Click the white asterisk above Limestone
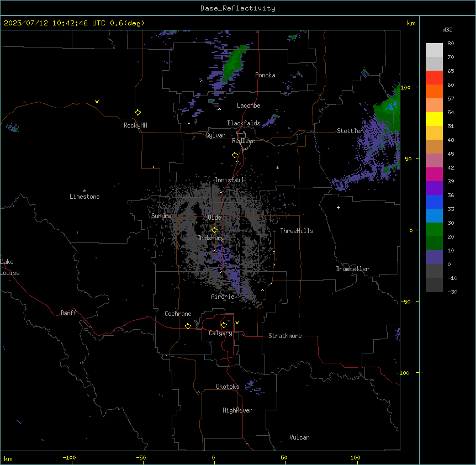Viewport: 476px width, 465px height. coord(84,191)
